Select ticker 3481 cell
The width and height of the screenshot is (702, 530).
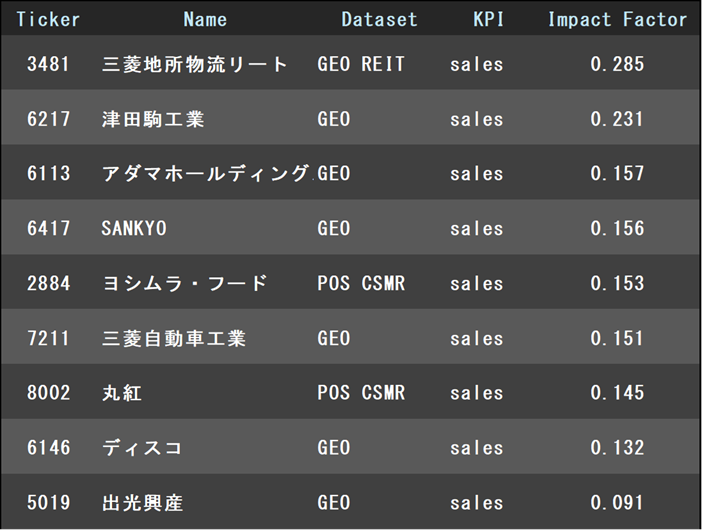click(x=49, y=64)
